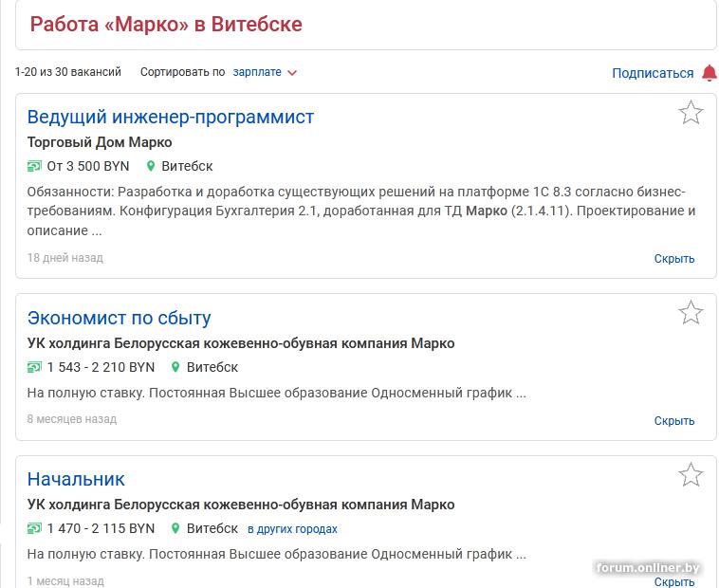Favorite the Экономист по сбыту vacancy
This screenshot has height=588, width=719.
691,313
